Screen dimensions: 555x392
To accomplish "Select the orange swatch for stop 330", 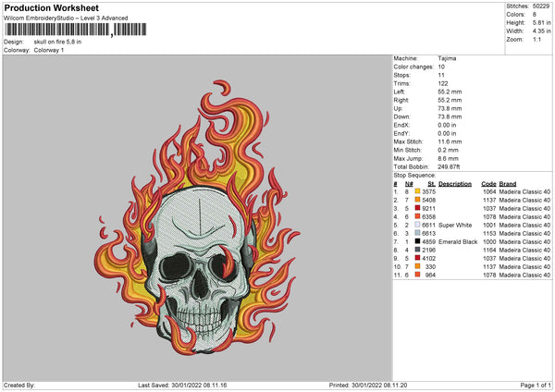I will click(x=417, y=266).
